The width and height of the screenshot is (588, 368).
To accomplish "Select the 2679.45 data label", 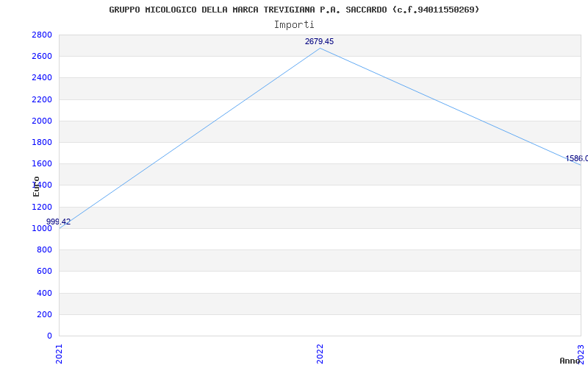I will pos(319,42).
